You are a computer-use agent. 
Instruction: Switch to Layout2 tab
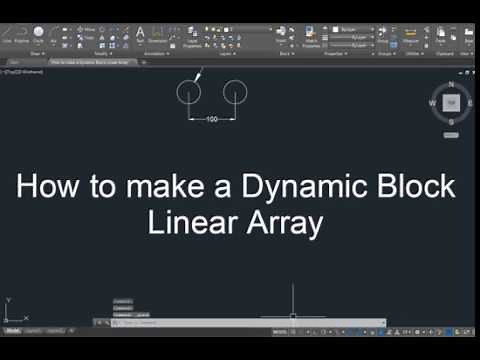[x=55, y=331]
